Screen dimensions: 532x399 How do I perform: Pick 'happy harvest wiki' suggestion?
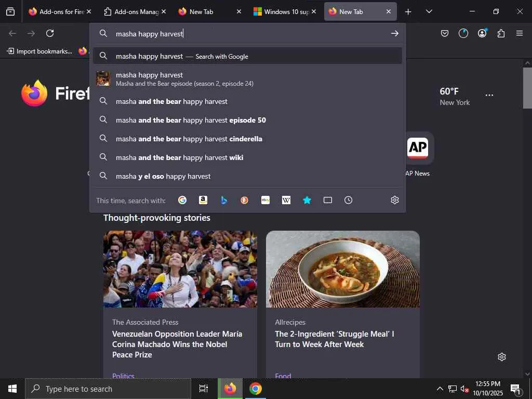[x=248, y=157]
